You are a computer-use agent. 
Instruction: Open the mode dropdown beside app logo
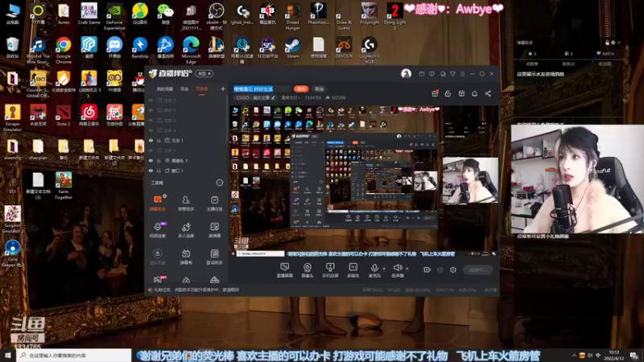point(204,73)
